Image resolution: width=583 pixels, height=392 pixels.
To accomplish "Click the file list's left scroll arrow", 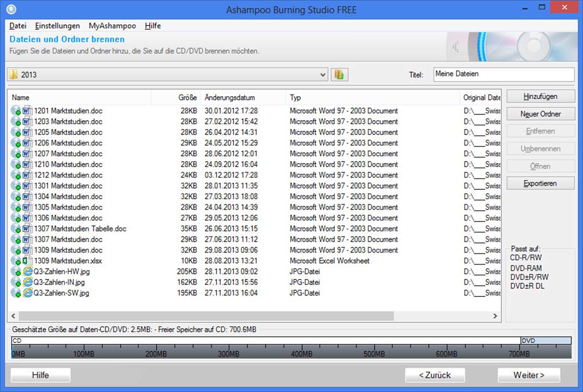I will [14, 316].
